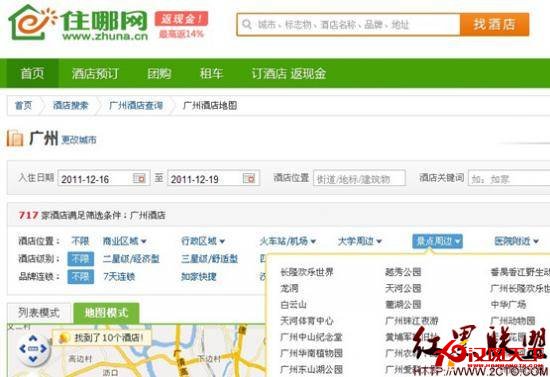Expand the 火车站/机场 dropdown

pyautogui.click(x=288, y=241)
